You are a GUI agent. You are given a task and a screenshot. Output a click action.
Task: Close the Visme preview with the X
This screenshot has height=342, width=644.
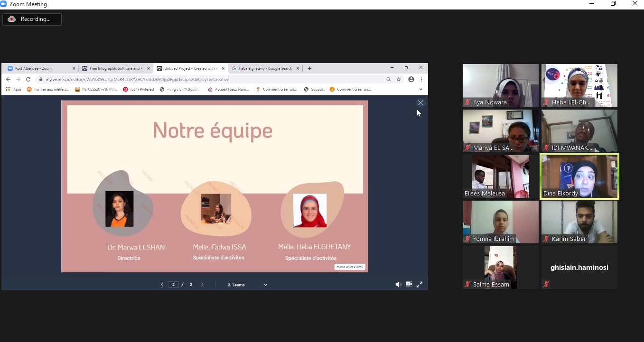[420, 103]
